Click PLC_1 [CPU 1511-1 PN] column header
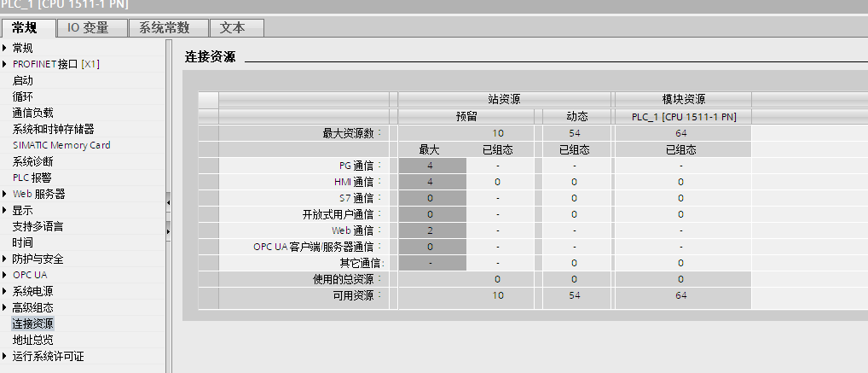The image size is (868, 373). coord(683,117)
